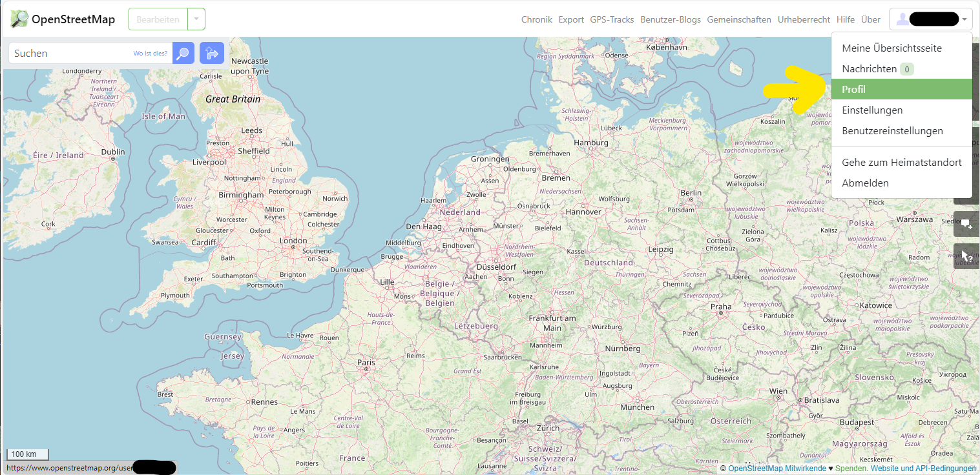Image resolution: width=980 pixels, height=475 pixels.
Task: Click the search magnifier button
Action: pos(183,53)
